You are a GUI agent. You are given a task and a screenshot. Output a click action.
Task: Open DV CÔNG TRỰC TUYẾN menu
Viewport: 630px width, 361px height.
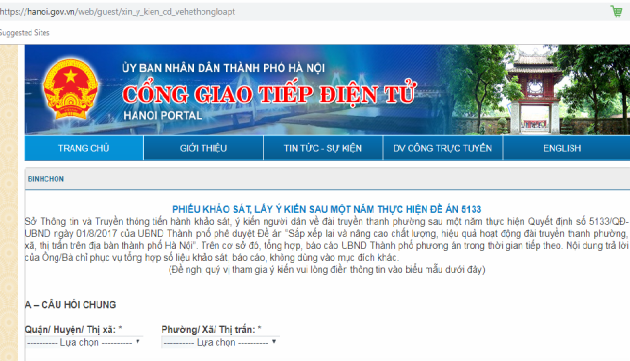(x=442, y=148)
